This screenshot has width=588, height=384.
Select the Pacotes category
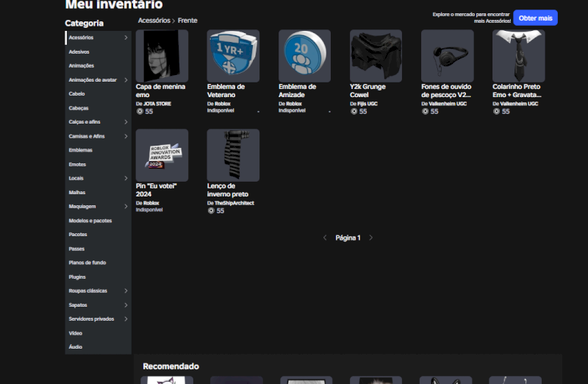(x=98, y=235)
